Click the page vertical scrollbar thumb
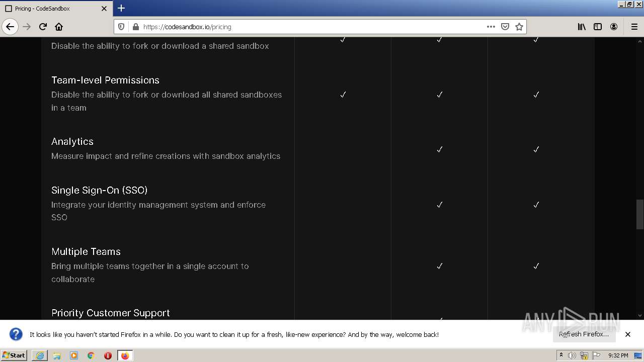644x362 pixels. point(640,214)
